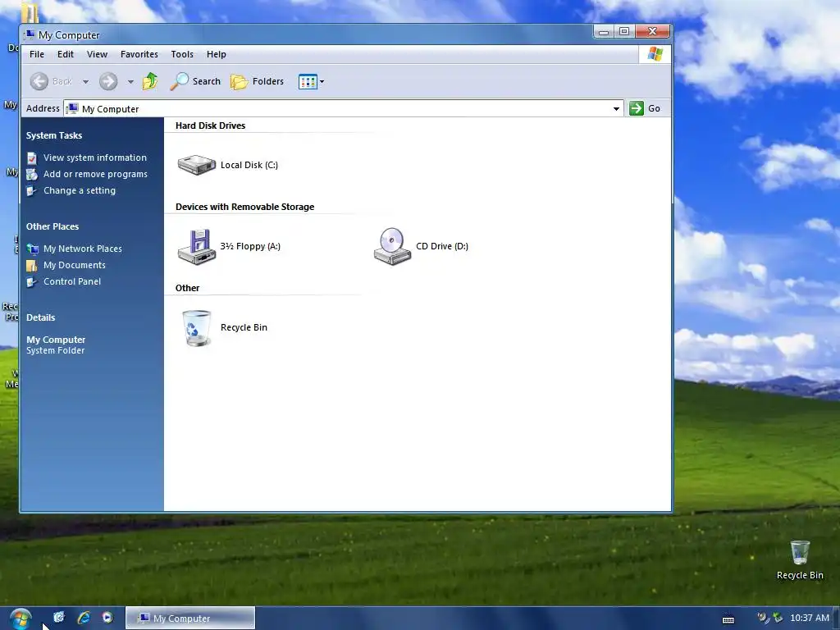Select the CD Drive (D:) icon
The height and width of the screenshot is (630, 840).
[392, 246]
